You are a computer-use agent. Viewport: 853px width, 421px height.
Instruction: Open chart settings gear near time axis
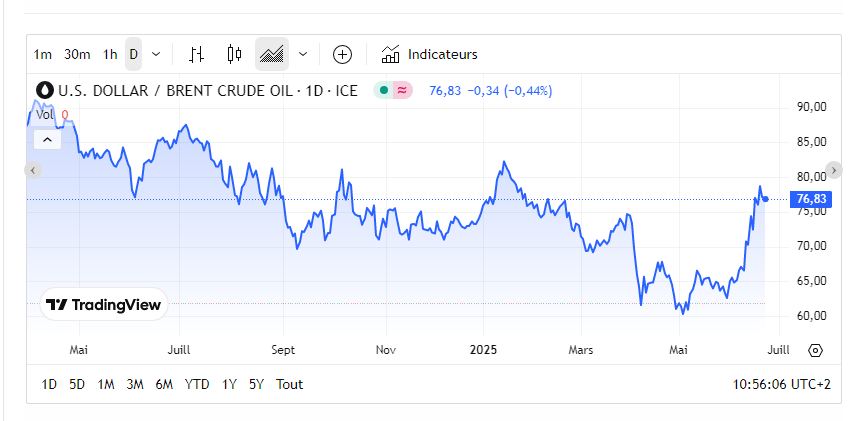point(815,350)
